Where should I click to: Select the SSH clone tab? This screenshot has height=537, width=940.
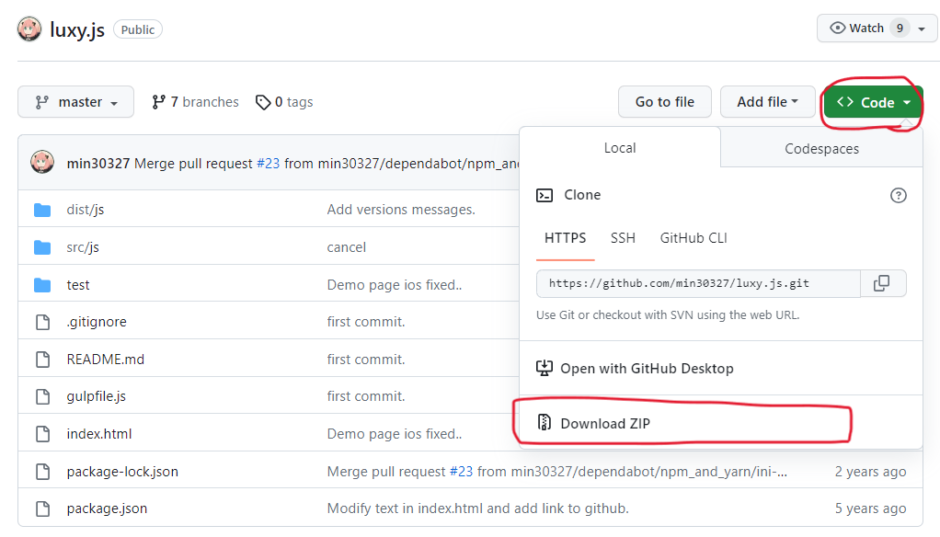622,238
